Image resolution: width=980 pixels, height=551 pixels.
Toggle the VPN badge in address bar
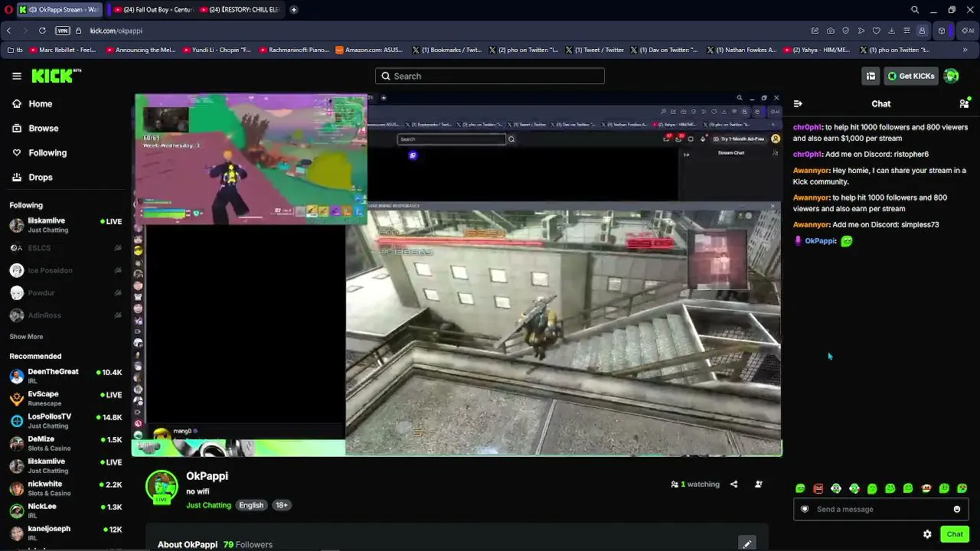click(63, 31)
